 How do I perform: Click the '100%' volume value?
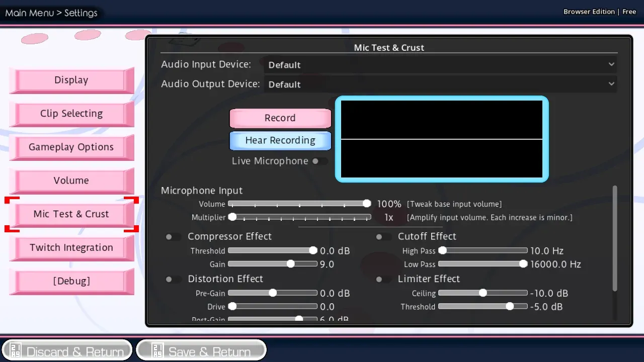(x=389, y=204)
